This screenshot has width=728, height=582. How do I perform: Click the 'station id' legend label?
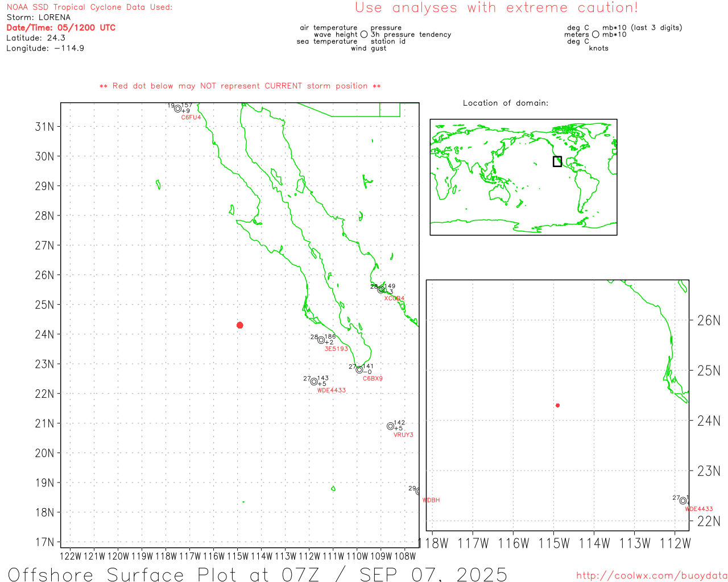click(388, 41)
